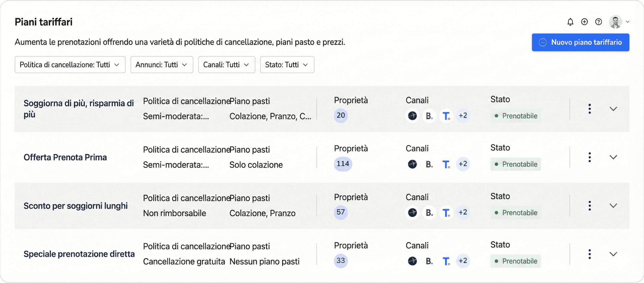Open the Offerta Prenota Prima rate plan
Viewport: 644px width, 283px height.
pos(65,157)
